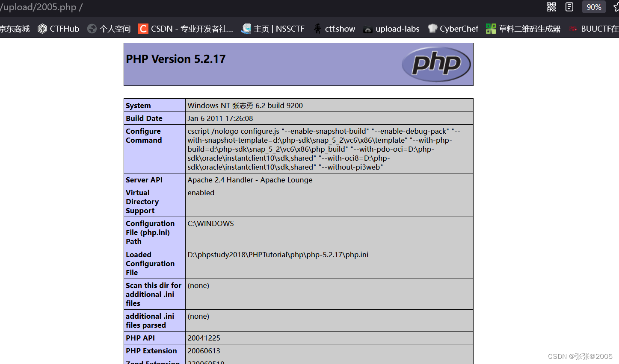Image resolution: width=619 pixels, height=364 pixels.
Task: Open the BUUCTF bookmark
Action: 594,29
